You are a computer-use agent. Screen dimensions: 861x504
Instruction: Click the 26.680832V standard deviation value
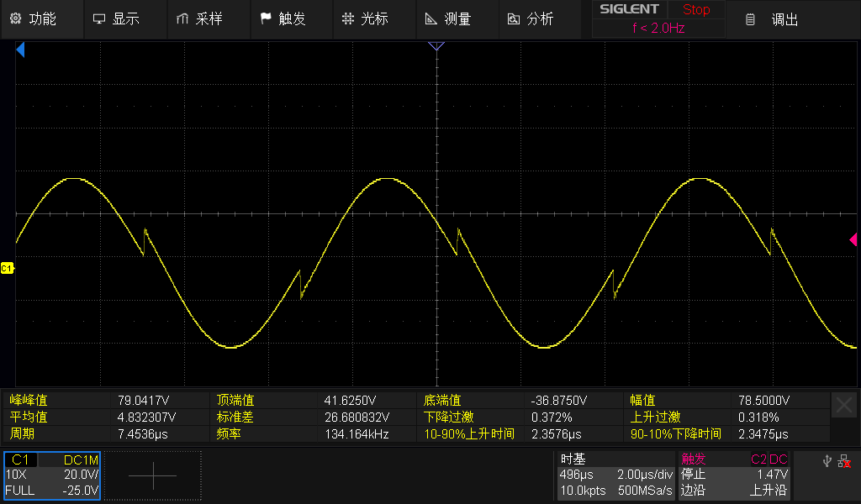[357, 417]
